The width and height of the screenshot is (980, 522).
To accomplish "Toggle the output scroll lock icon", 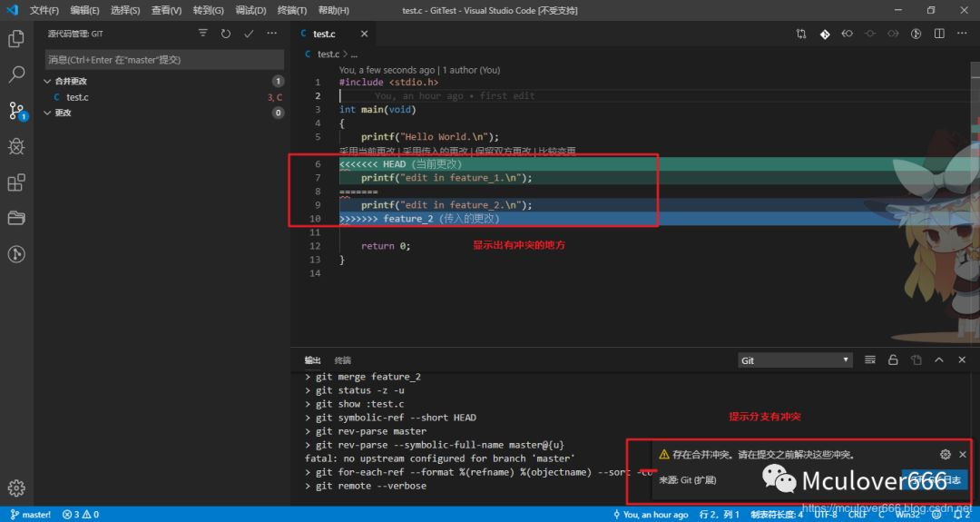I will click(x=893, y=360).
